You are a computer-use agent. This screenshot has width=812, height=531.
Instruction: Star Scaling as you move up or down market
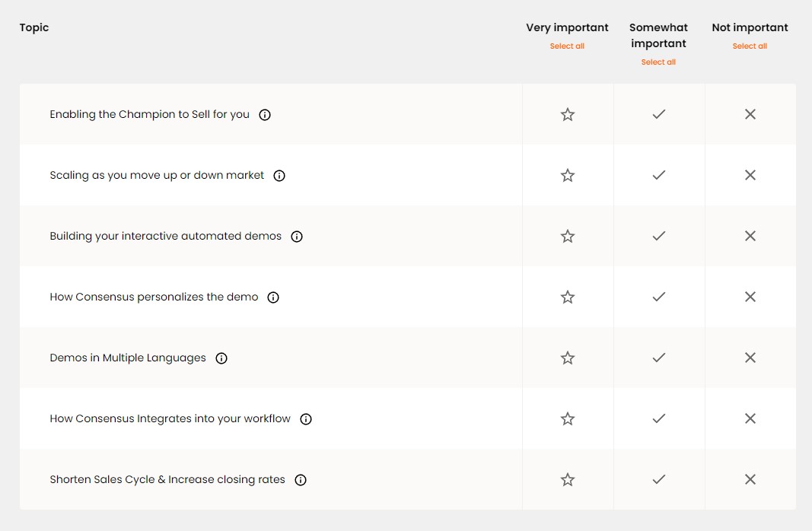568,175
